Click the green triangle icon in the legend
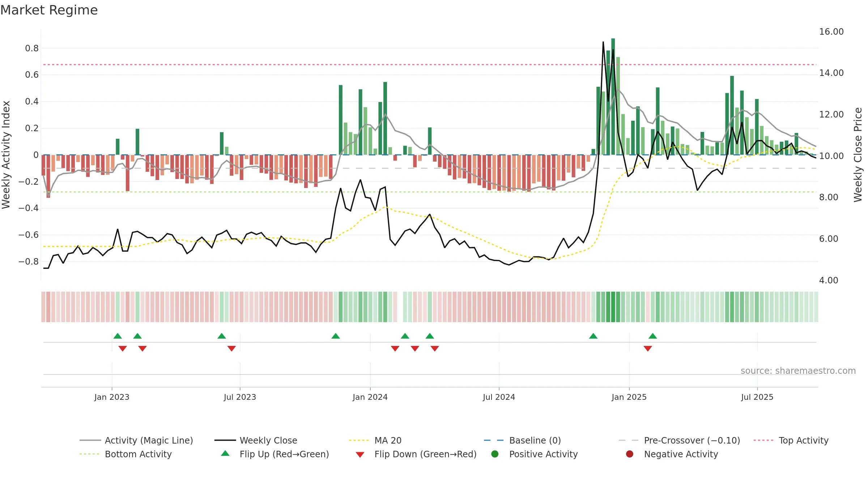This screenshot has width=868, height=488. [225, 453]
